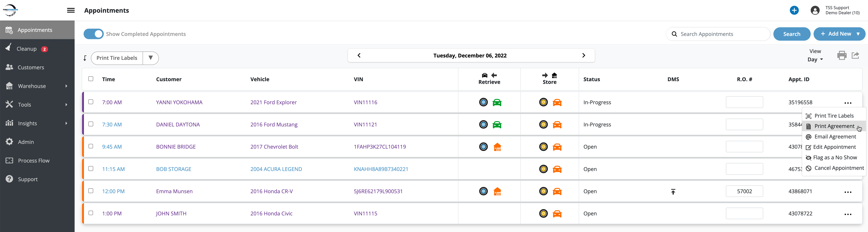Toggle Show Completed Appointments switch
Viewport: 868px width, 232px height.
[x=94, y=34]
